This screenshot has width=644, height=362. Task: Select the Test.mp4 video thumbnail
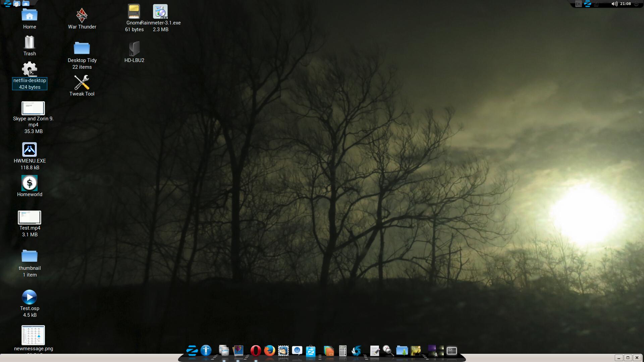(x=30, y=218)
